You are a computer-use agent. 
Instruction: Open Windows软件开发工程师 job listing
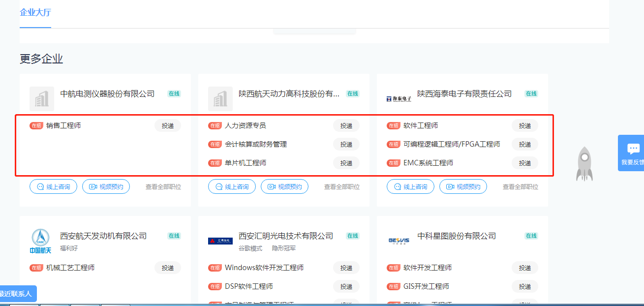pos(264,268)
